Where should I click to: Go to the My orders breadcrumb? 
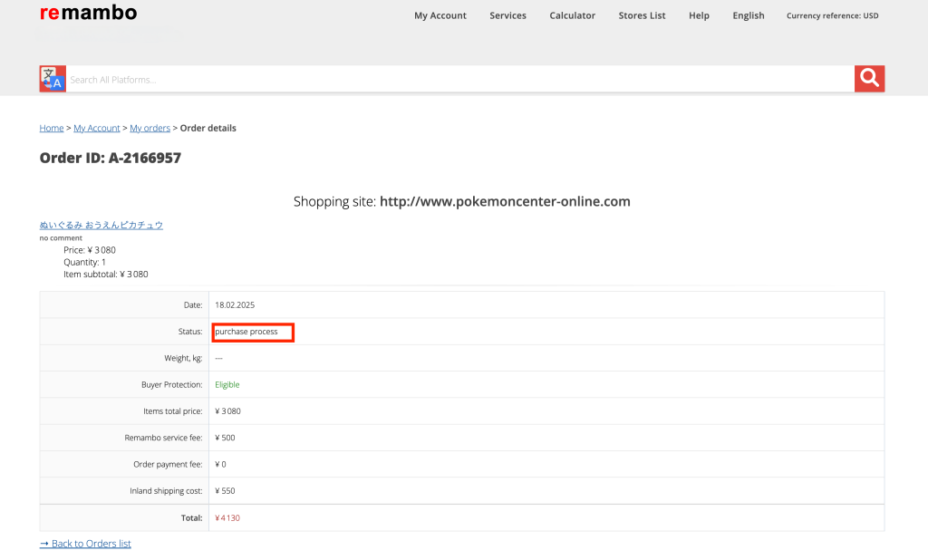tap(150, 128)
